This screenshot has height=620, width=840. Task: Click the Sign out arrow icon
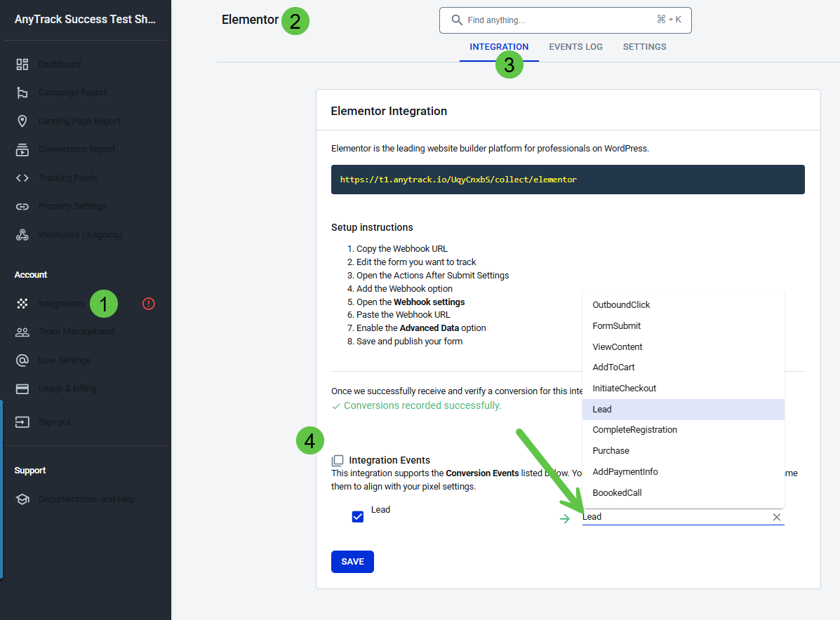[x=22, y=422]
